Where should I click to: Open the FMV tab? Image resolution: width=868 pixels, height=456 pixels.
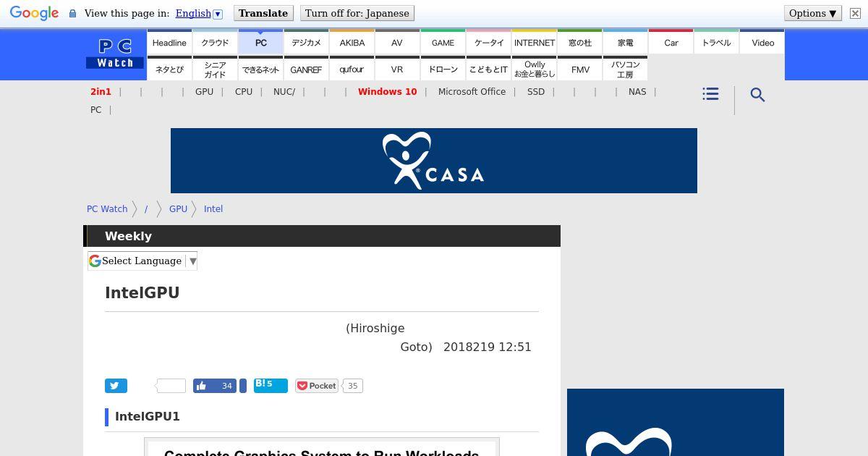580,69
